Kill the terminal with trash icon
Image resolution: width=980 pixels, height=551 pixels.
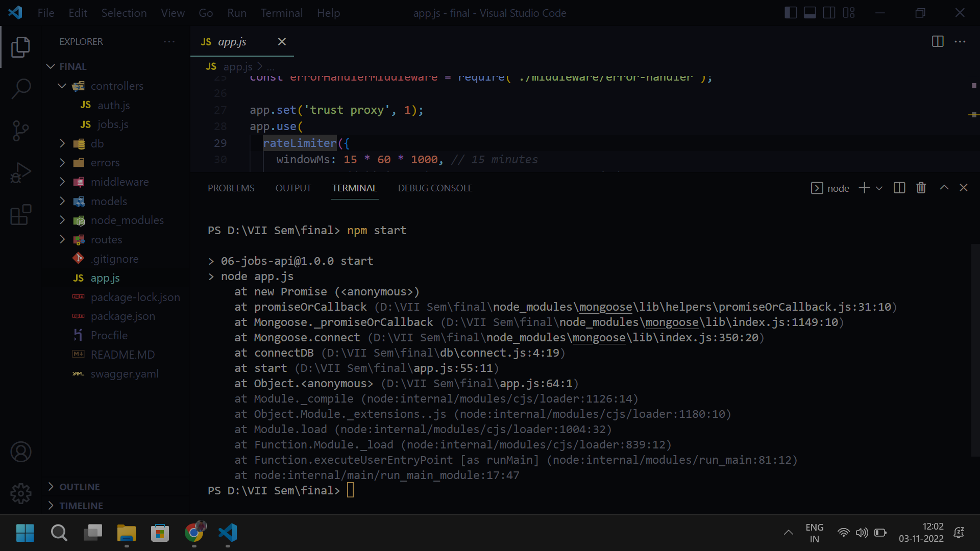pos(921,188)
